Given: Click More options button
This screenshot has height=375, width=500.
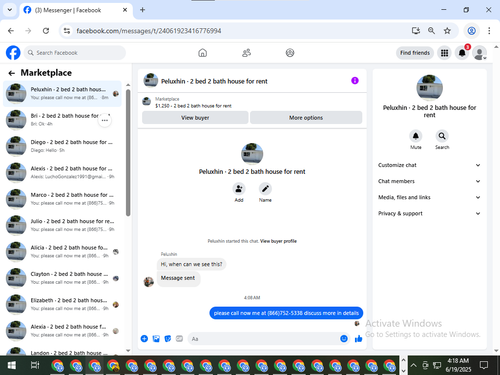Looking at the screenshot, I should (306, 118).
